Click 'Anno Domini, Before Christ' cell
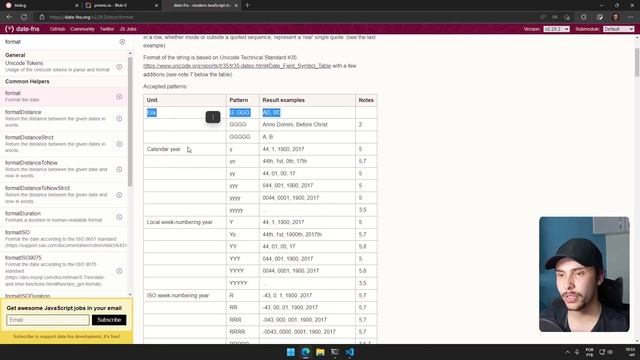The image size is (640, 360). [x=307, y=124]
